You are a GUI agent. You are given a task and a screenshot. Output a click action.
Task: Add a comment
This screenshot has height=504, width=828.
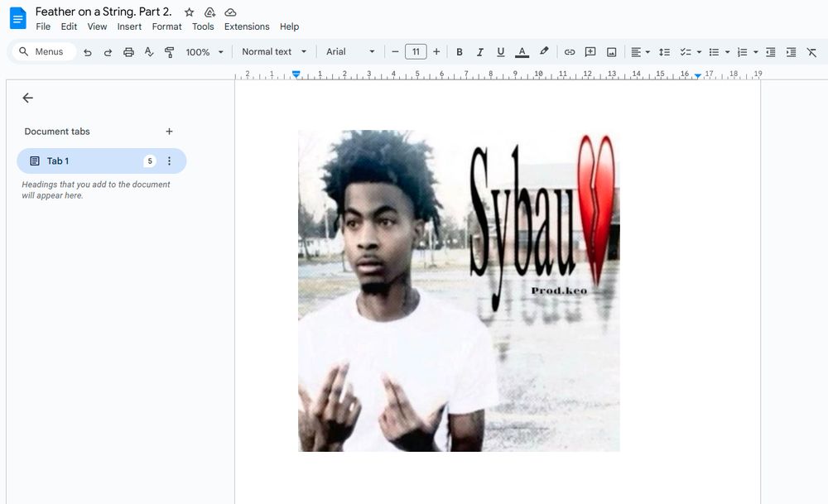click(x=590, y=51)
